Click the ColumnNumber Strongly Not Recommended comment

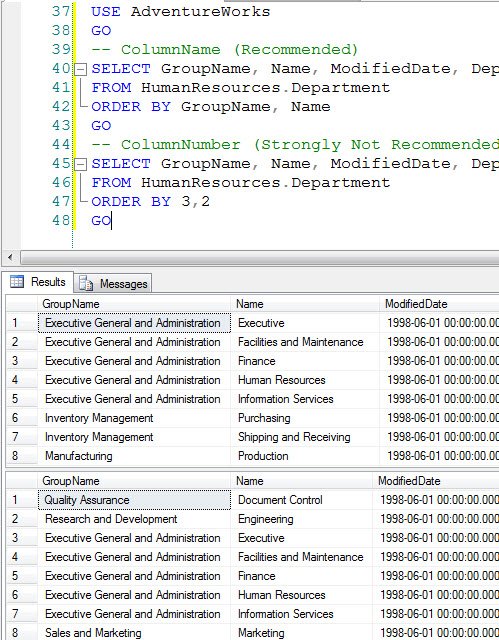click(x=295, y=144)
